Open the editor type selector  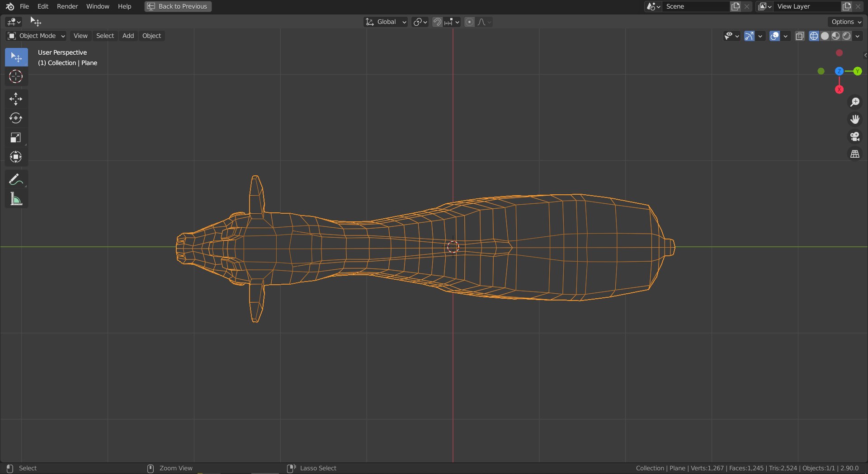tap(14, 22)
